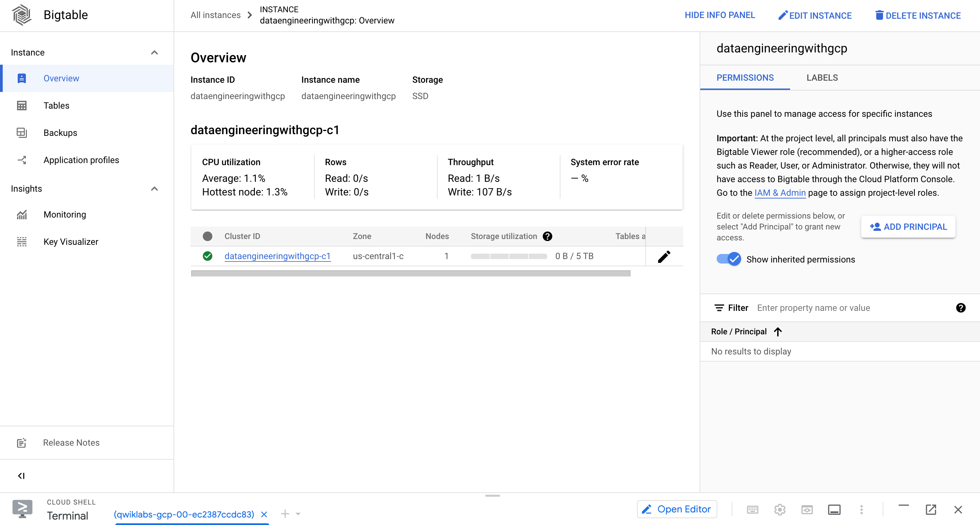Open the IAM & Admin link

pos(780,193)
